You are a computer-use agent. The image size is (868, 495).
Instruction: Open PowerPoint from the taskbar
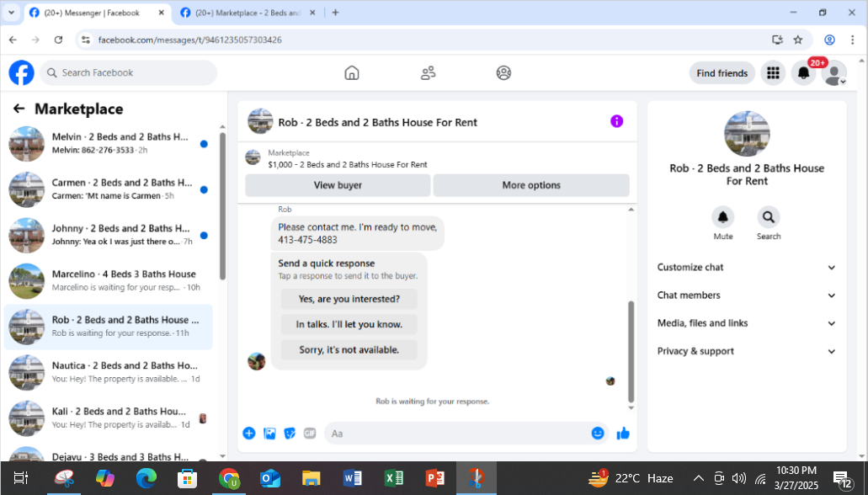click(434, 478)
